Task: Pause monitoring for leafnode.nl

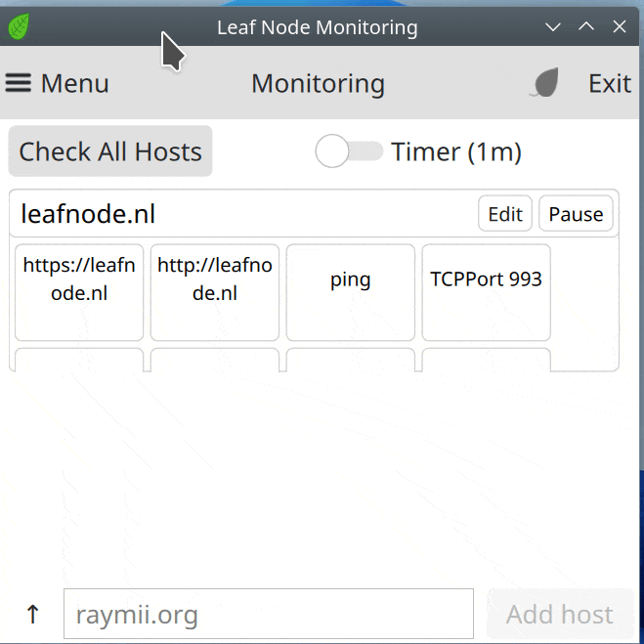Action: pos(576,214)
